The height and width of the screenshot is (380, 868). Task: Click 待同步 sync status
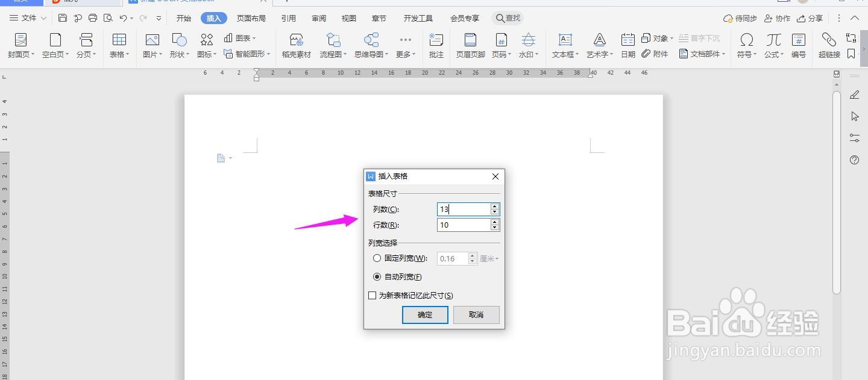(740, 19)
